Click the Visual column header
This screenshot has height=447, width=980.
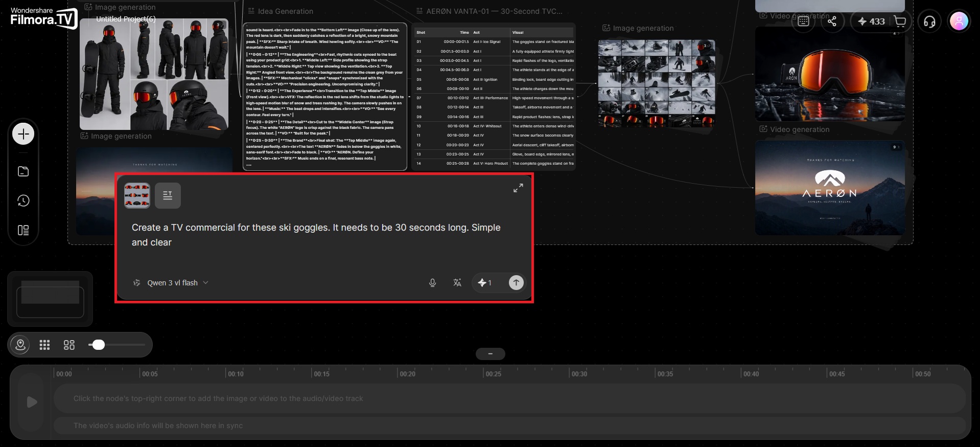[518, 32]
